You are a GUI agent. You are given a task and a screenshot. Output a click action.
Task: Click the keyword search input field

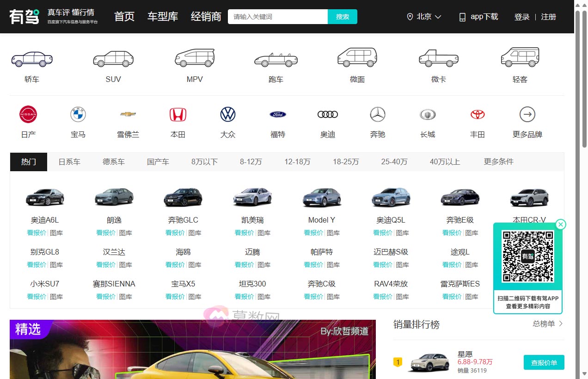278,17
